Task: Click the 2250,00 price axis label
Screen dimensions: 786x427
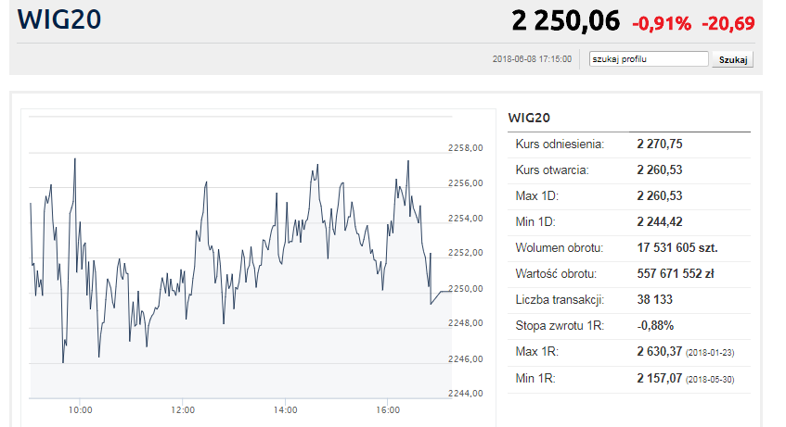Action: tap(466, 289)
